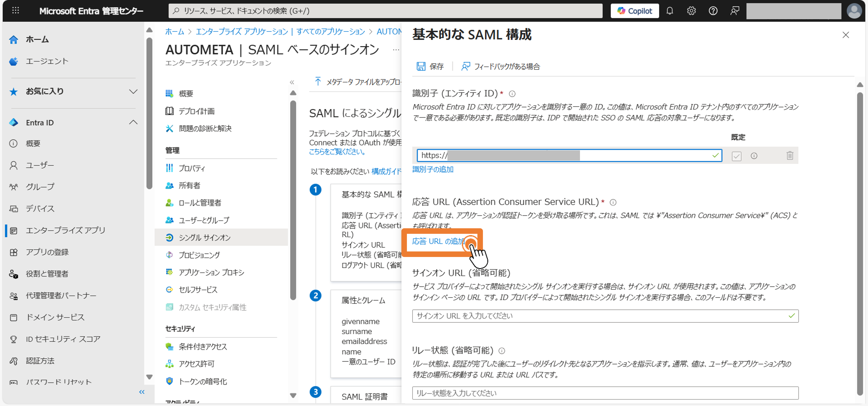Collapse the app resource menu chevron
This screenshot has height=406, width=868.
pyautogui.click(x=292, y=82)
